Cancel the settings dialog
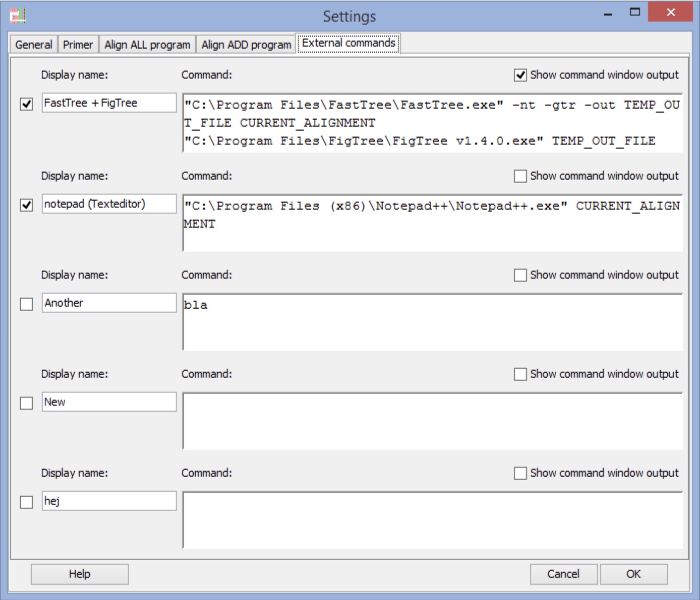Viewport: 700px width, 600px height. point(563,574)
